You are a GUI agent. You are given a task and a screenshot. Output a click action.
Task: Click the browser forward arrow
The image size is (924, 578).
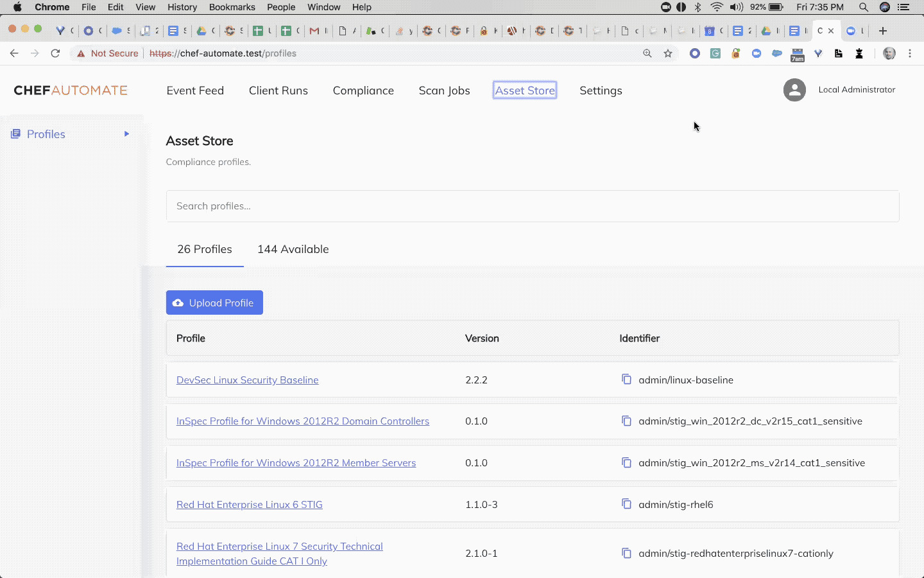tap(35, 53)
